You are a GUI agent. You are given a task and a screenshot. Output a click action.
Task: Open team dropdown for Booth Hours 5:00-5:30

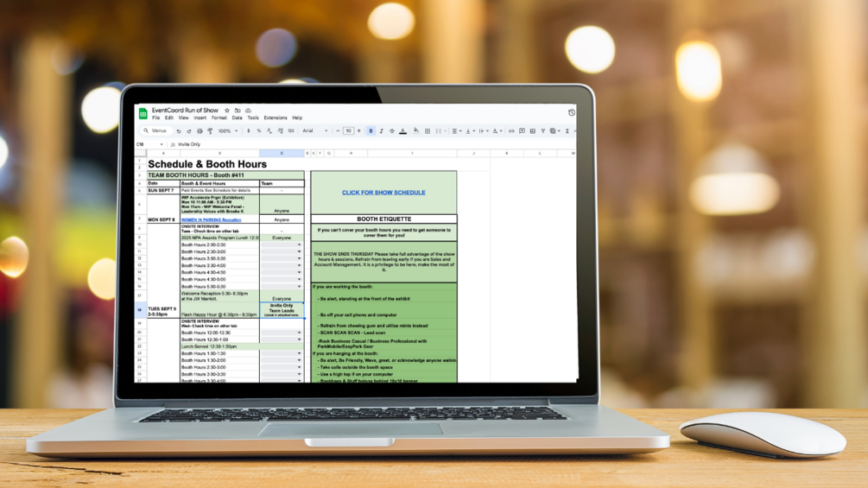point(300,287)
